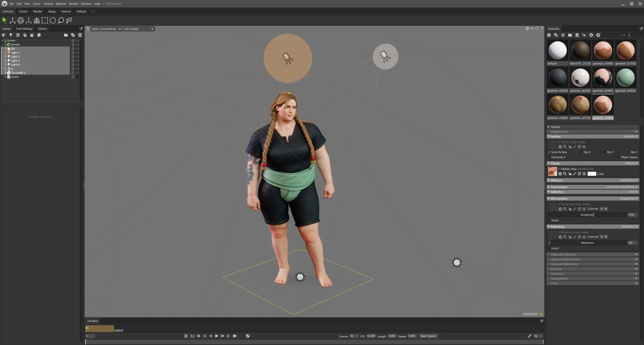Screen dimensions: 644x345
Task: Activate the Rotate sphere tool
Action: (x=21, y=20)
